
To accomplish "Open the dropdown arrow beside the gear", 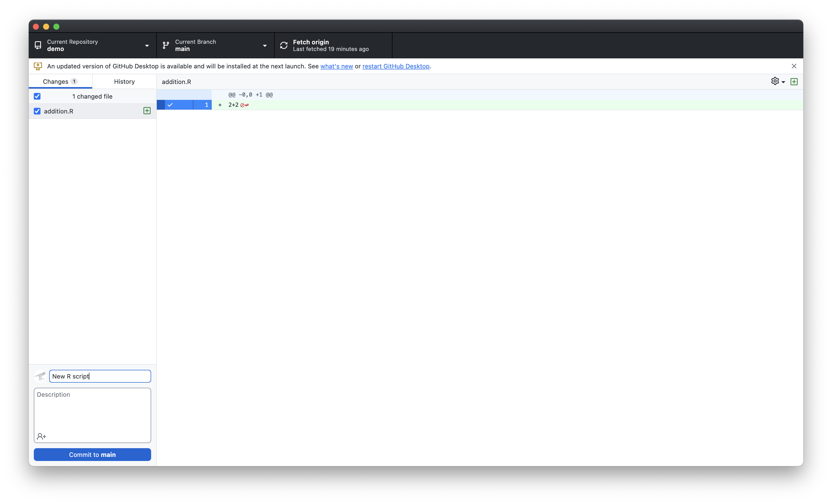I will tap(783, 82).
